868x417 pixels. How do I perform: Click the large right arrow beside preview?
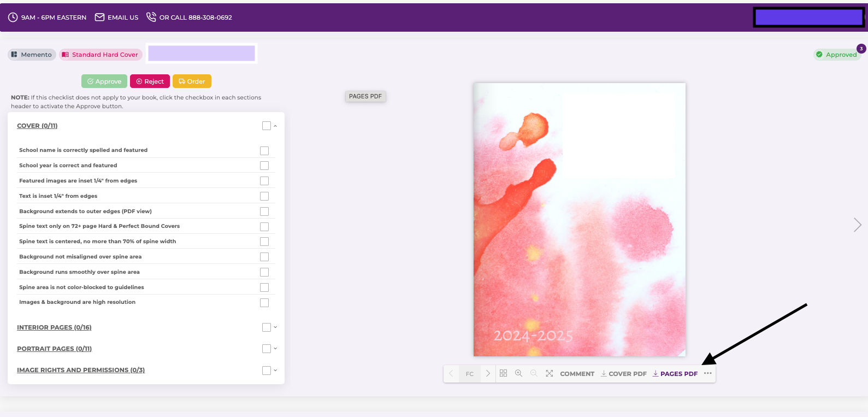858,225
